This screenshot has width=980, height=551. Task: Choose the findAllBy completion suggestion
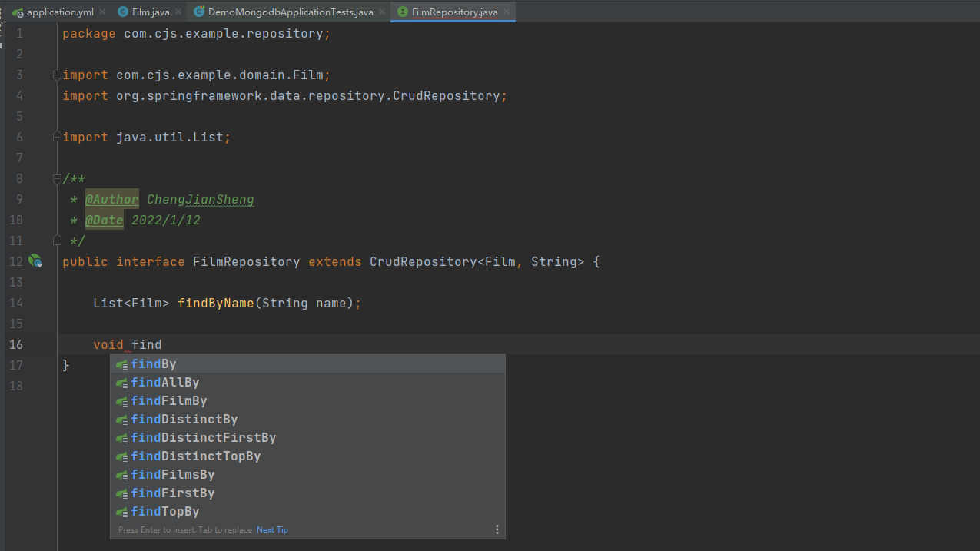click(307, 383)
